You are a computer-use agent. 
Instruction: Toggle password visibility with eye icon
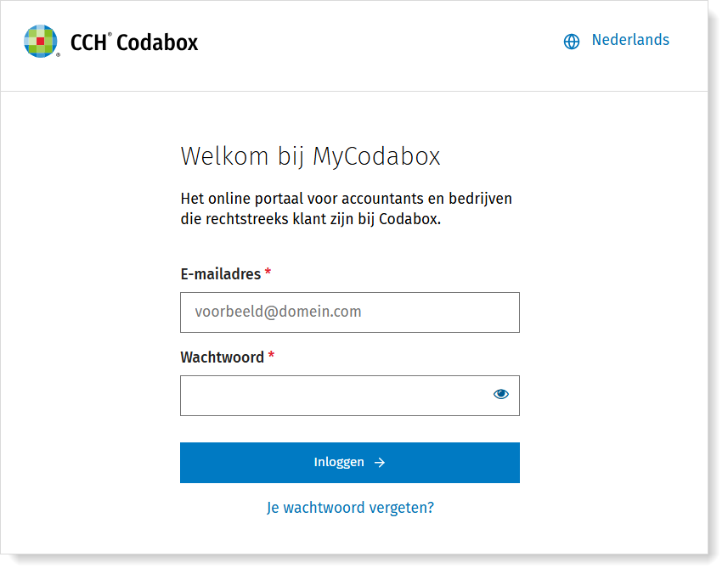[x=500, y=394]
